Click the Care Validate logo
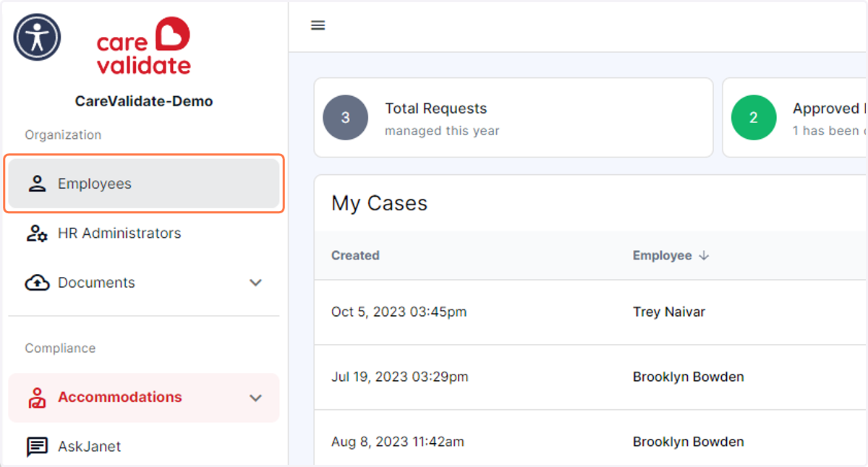 pyautogui.click(x=143, y=46)
